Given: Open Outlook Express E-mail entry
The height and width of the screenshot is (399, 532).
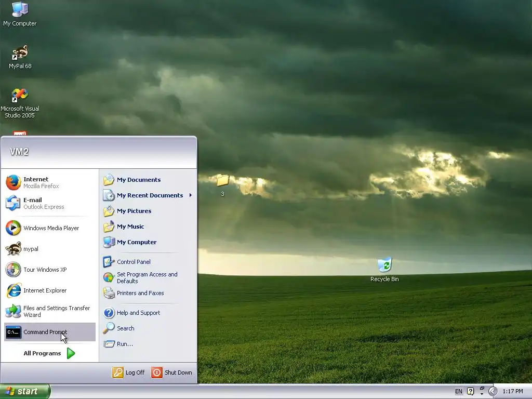Looking at the screenshot, I should pos(49,203).
